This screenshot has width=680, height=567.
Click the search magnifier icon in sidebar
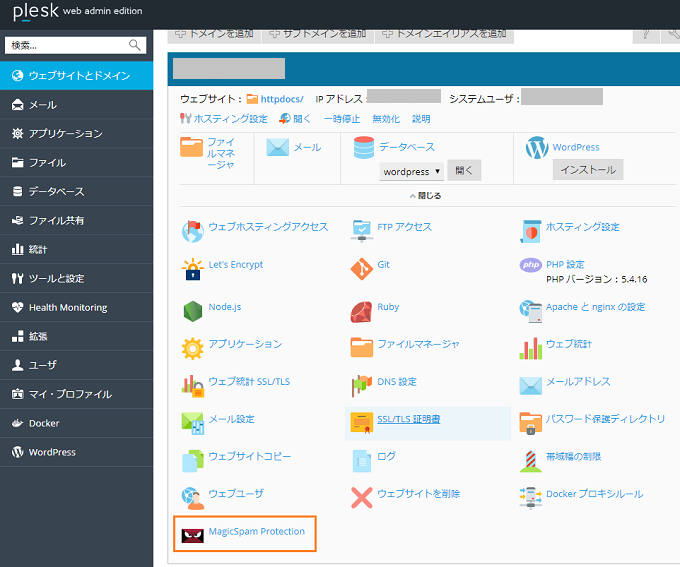click(134, 45)
